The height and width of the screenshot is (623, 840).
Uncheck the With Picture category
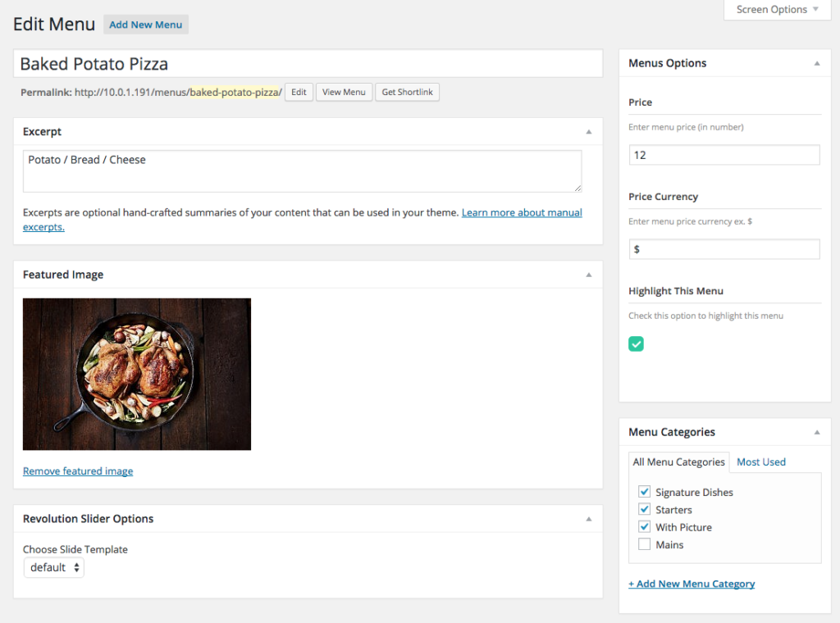tap(645, 527)
